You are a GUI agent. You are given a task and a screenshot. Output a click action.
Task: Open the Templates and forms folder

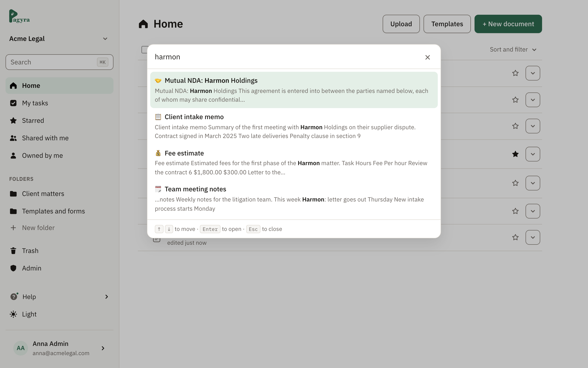(x=59, y=211)
